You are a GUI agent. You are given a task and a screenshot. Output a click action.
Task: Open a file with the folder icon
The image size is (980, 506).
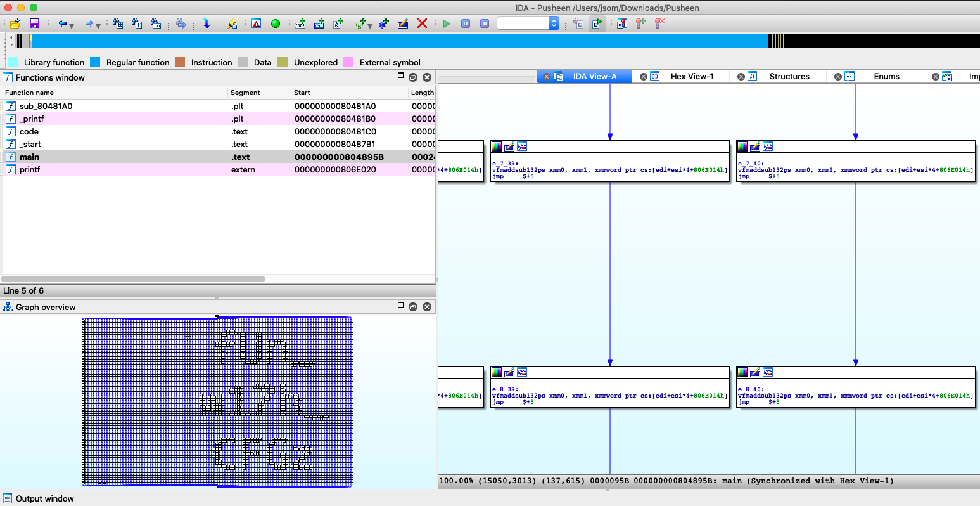point(15,23)
